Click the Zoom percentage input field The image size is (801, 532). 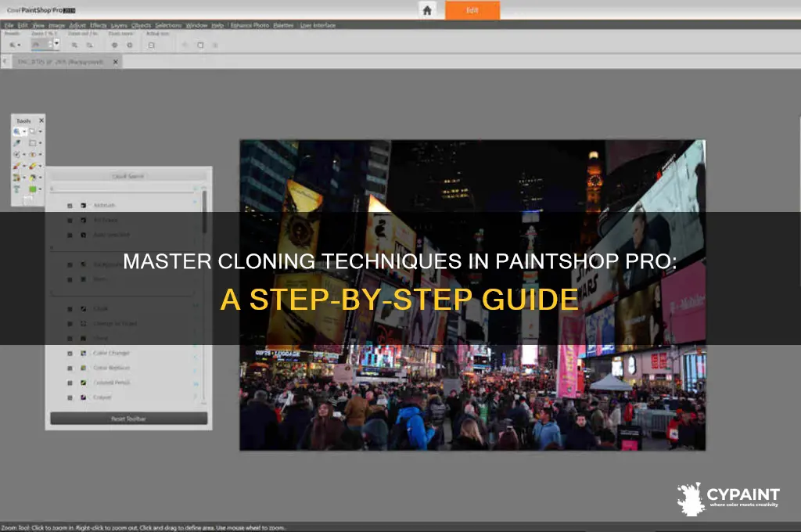[41, 45]
